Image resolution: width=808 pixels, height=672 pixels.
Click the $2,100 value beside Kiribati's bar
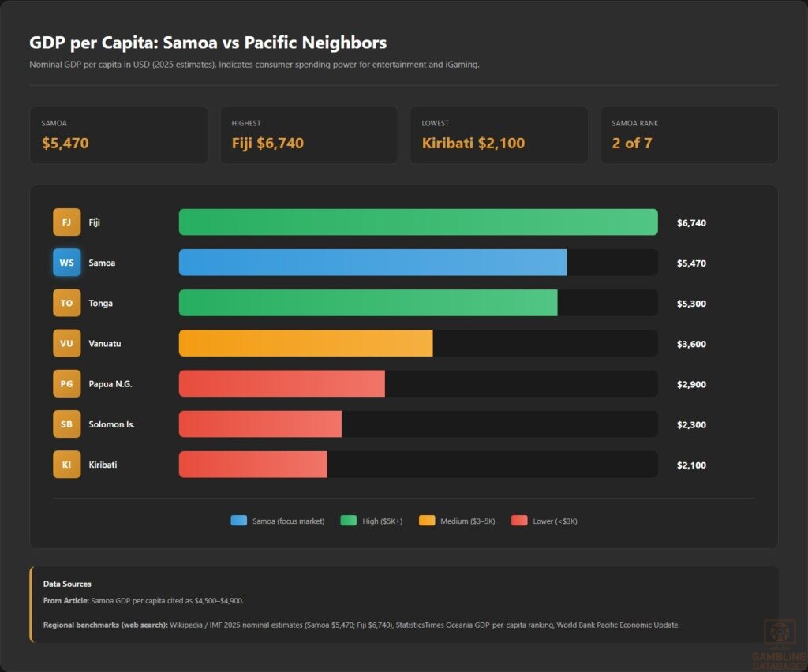point(691,465)
